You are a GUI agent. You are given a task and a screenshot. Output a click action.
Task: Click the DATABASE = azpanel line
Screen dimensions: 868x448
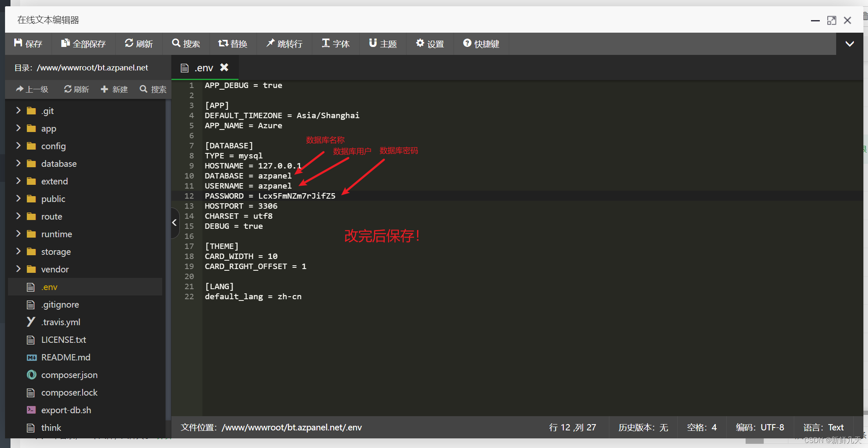pyautogui.click(x=248, y=176)
